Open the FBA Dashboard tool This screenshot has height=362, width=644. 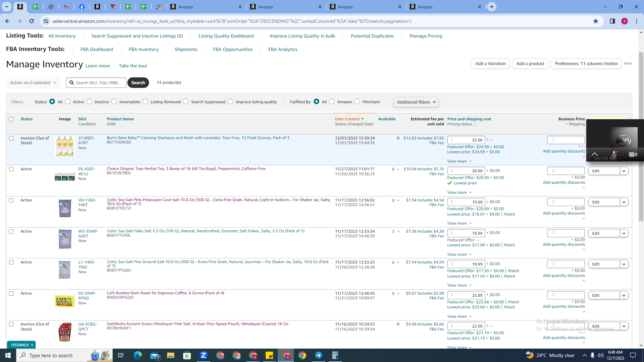(97, 49)
